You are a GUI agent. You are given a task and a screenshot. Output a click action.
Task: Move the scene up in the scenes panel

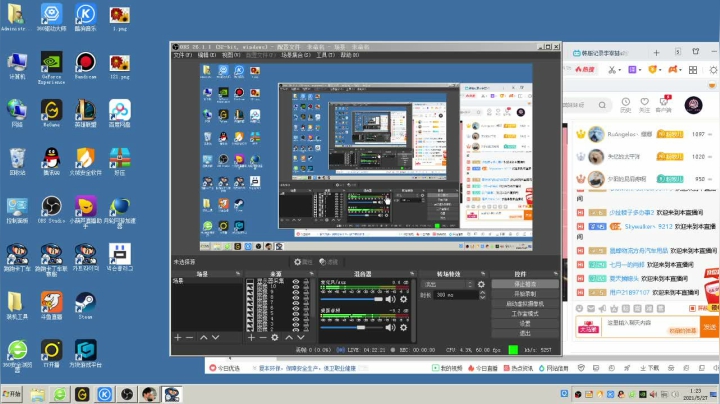[203, 337]
